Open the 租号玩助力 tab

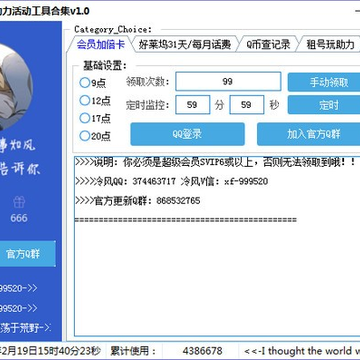click(x=330, y=45)
